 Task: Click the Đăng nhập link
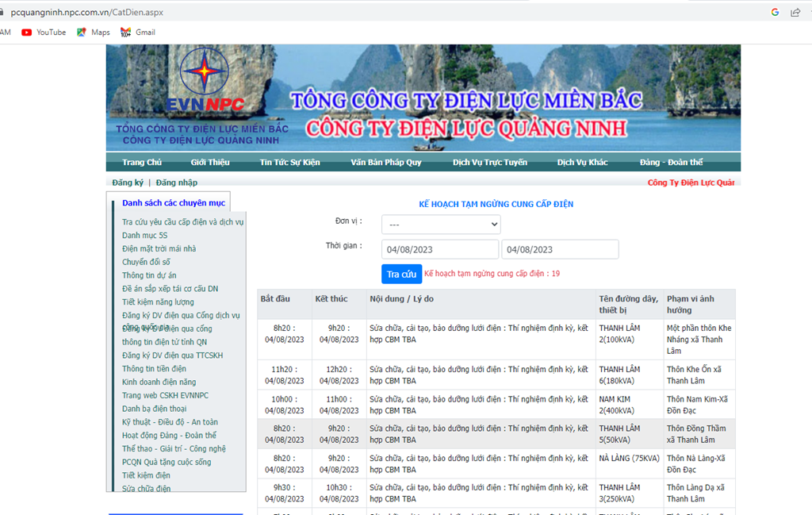[177, 183]
